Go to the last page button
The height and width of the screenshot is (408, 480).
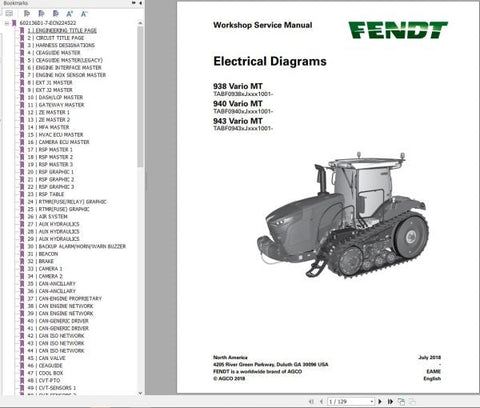(390, 402)
